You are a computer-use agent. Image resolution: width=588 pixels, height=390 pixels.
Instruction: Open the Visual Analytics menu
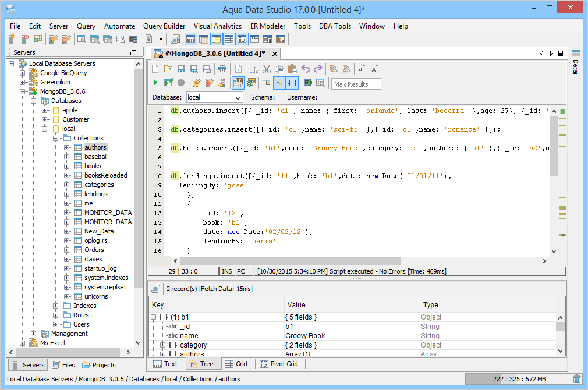point(218,26)
